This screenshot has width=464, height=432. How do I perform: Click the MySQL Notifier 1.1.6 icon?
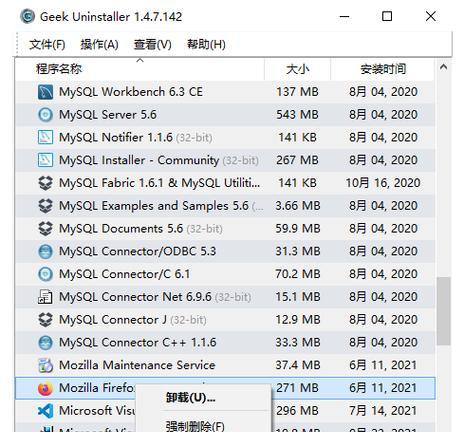[x=45, y=137]
